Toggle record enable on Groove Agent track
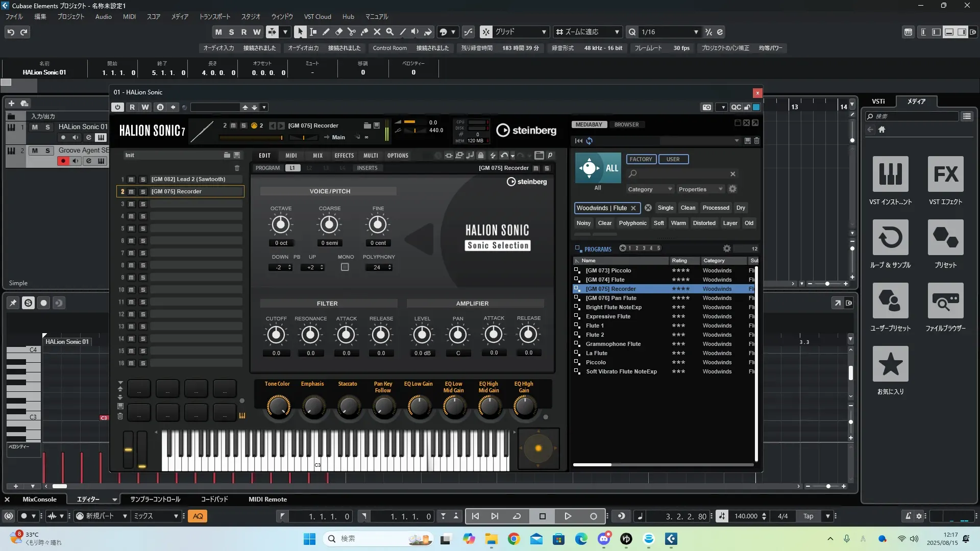The width and height of the screenshot is (980, 551). [63, 161]
